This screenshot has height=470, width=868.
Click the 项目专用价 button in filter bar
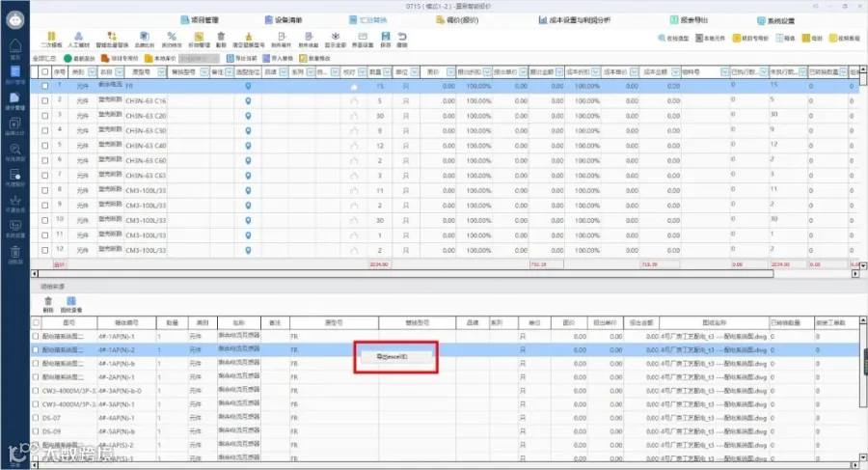[x=120, y=58]
